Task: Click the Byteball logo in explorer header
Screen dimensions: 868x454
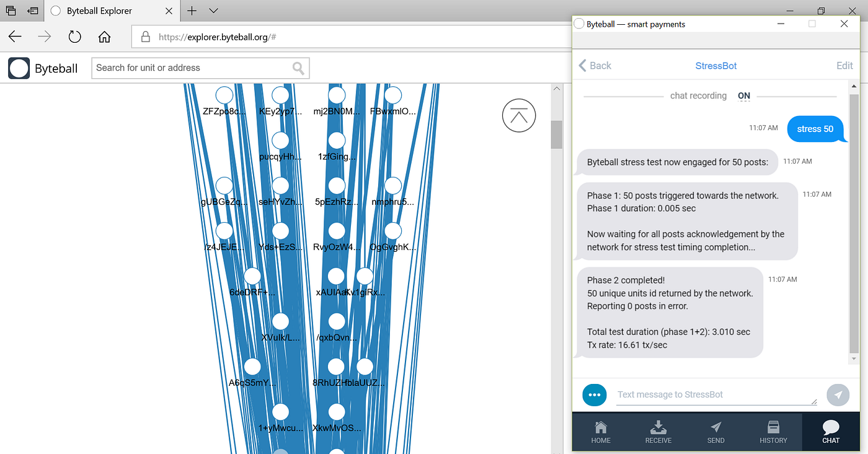Action: point(19,68)
